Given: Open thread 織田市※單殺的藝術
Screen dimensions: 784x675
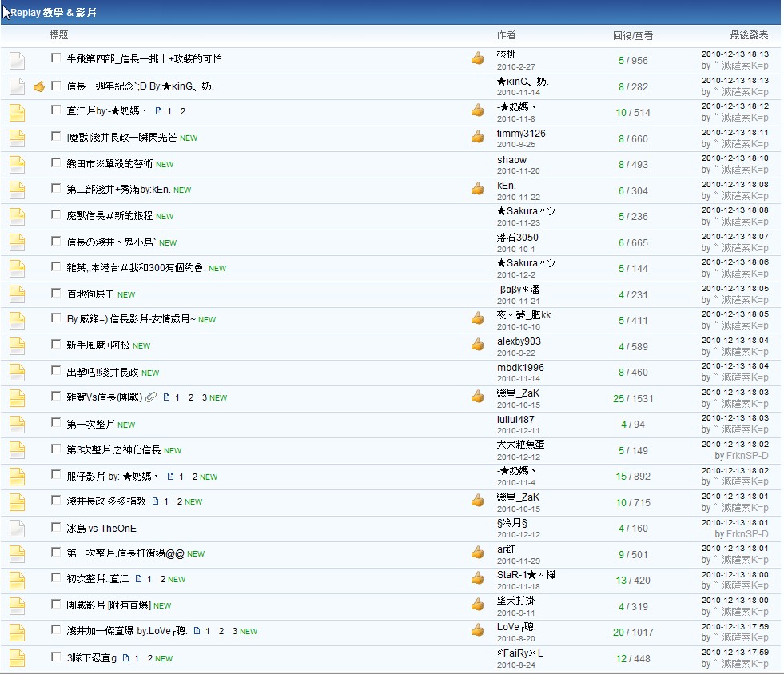Looking at the screenshot, I should 109,164.
